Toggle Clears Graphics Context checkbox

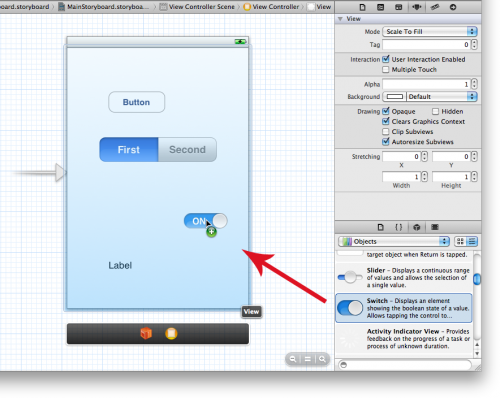click(x=386, y=121)
